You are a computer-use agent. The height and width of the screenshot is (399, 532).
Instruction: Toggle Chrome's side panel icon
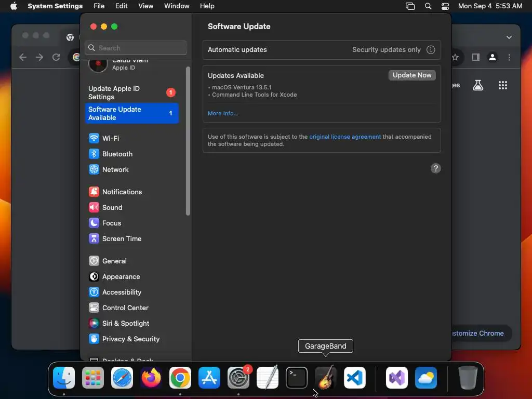pyautogui.click(x=476, y=57)
